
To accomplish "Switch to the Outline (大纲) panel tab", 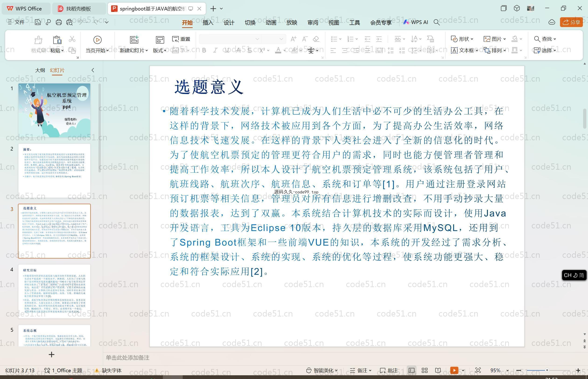I will click(x=40, y=70).
